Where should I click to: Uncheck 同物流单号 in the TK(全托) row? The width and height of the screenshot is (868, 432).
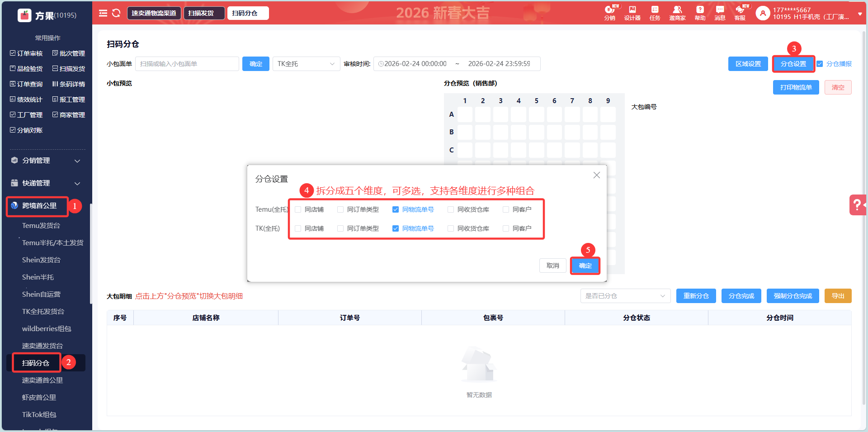coord(396,228)
